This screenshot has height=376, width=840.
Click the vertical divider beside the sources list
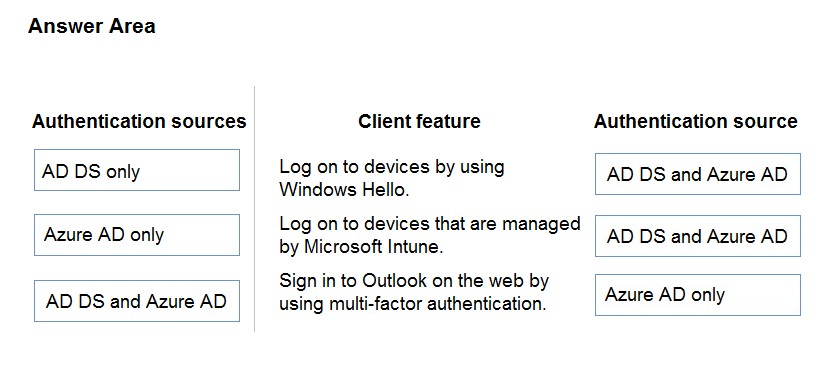click(254, 209)
